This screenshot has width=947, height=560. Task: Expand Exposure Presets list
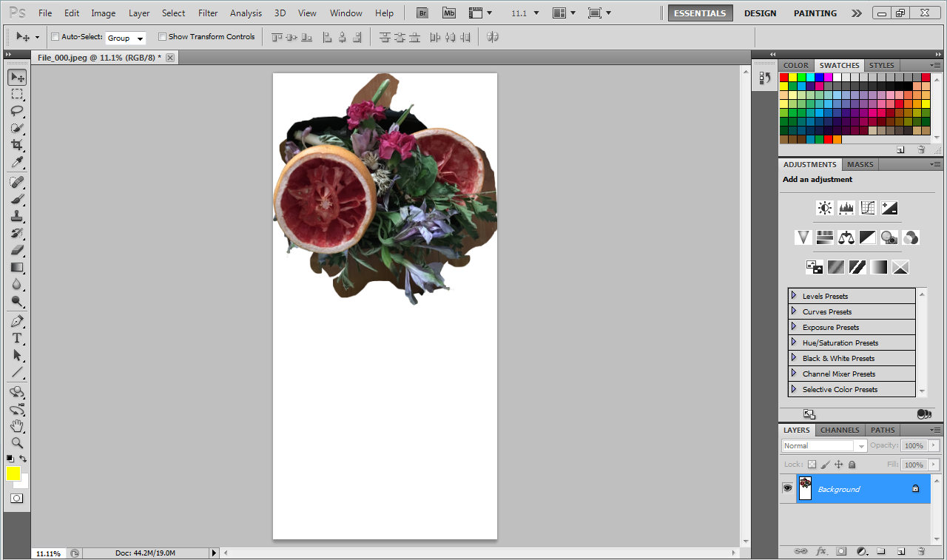coord(794,326)
